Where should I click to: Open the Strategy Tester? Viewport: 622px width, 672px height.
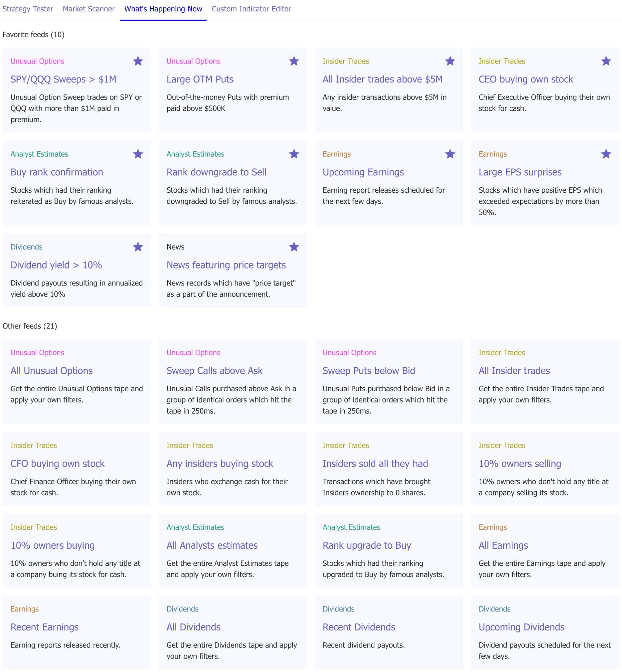tap(28, 9)
